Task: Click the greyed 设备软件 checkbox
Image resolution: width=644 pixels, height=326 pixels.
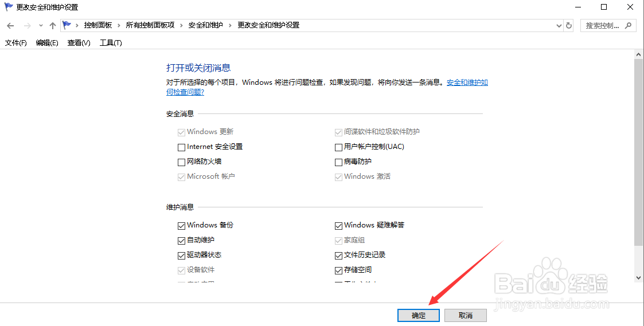Action: 181,270
